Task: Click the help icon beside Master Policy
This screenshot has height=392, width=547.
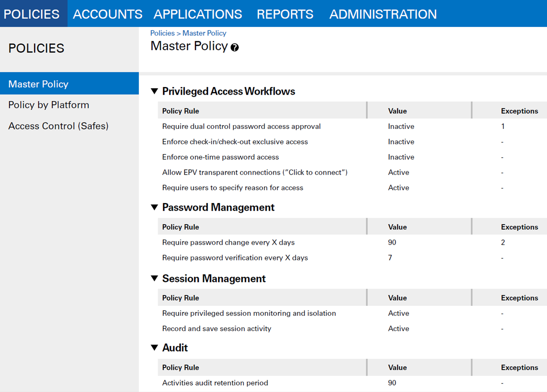Action: point(234,48)
